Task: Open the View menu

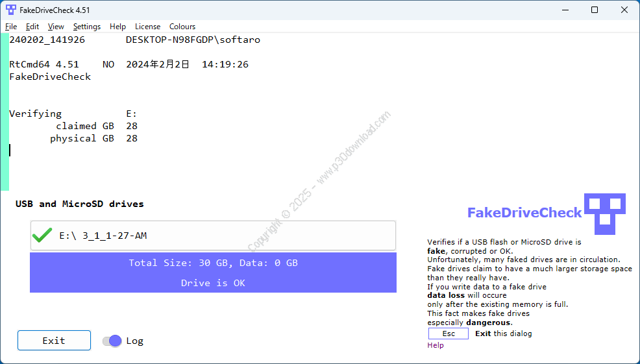Action: [56, 27]
